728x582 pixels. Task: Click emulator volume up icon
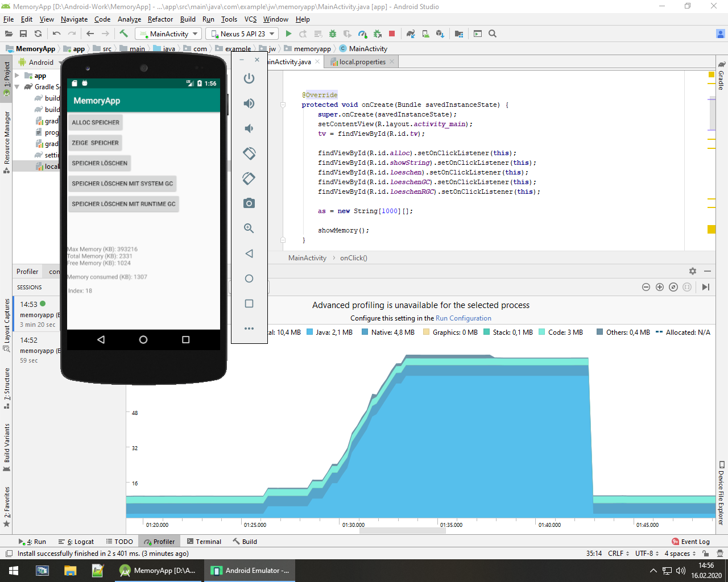tap(249, 103)
